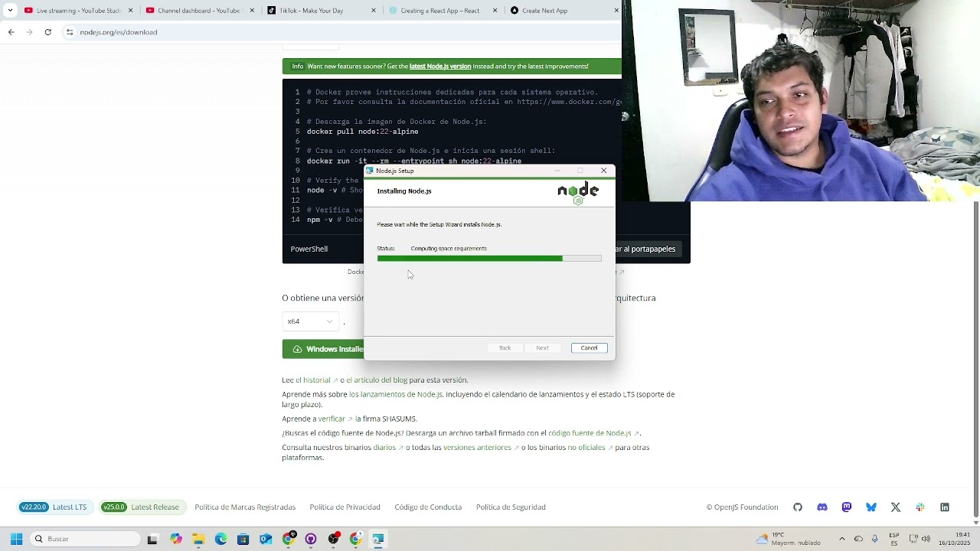Open GitHub Desktop from the taskbar
Viewport: 980px width, 551px height.
coord(311,539)
